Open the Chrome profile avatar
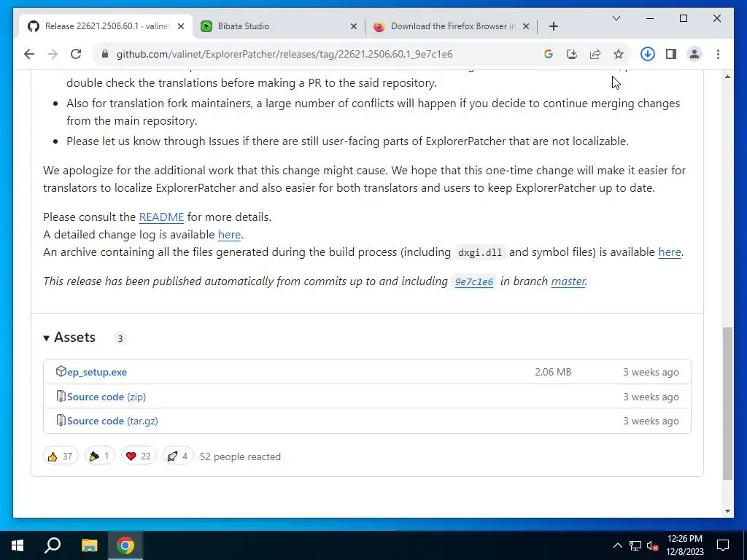 click(694, 54)
